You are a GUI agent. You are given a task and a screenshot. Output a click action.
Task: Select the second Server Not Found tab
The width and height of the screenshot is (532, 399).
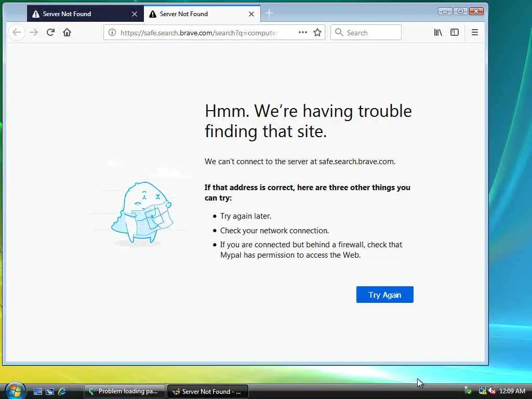(x=202, y=14)
